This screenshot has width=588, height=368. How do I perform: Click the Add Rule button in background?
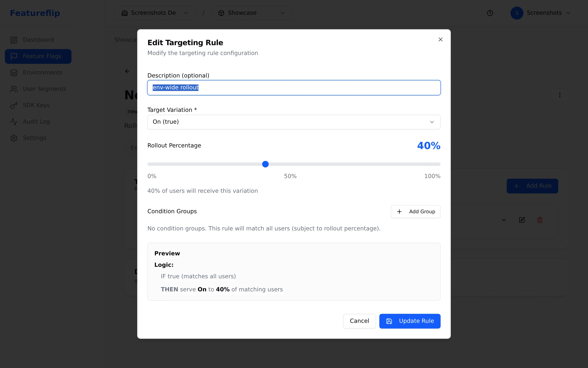[532, 186]
